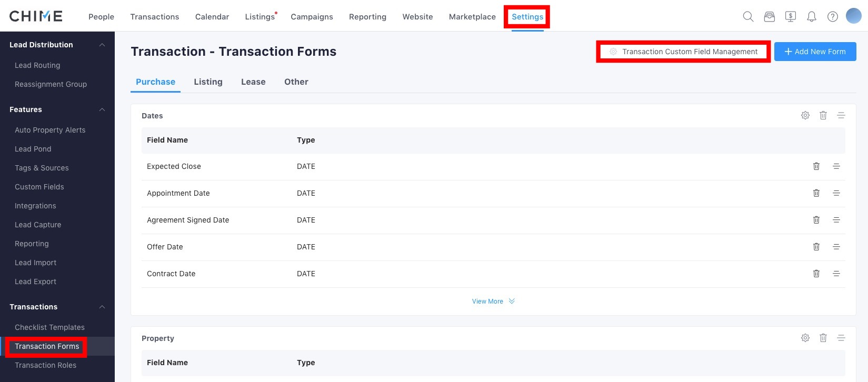Image resolution: width=868 pixels, height=382 pixels.
Task: Collapse the Transactions sidebar group
Action: click(102, 307)
